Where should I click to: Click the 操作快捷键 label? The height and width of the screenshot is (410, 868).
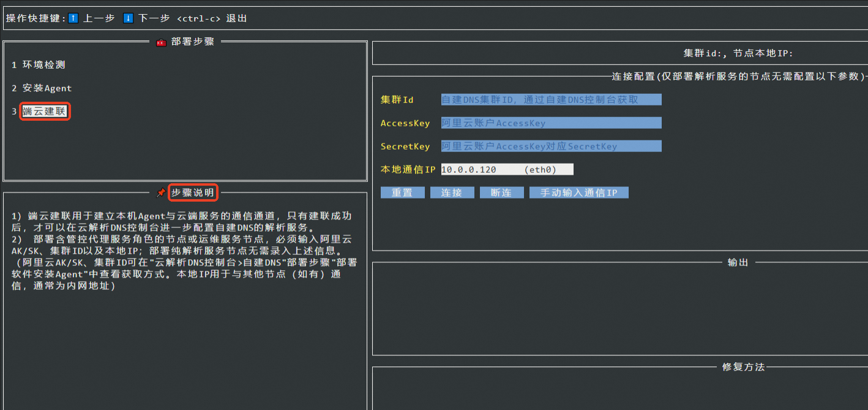36,18
